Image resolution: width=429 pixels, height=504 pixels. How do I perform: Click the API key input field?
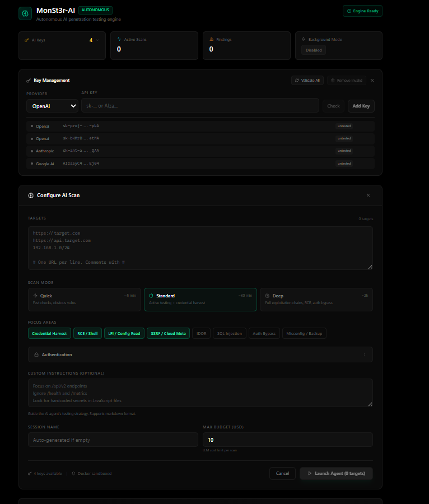click(x=200, y=105)
